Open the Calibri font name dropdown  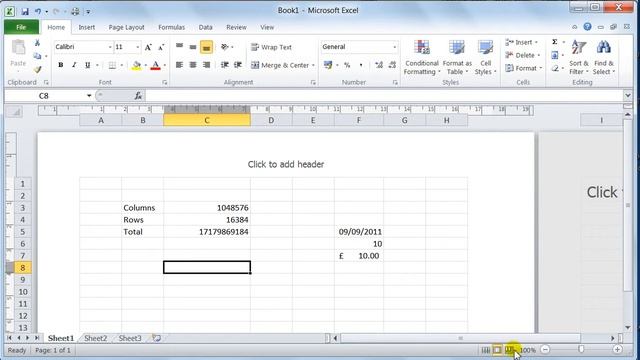[x=110, y=47]
